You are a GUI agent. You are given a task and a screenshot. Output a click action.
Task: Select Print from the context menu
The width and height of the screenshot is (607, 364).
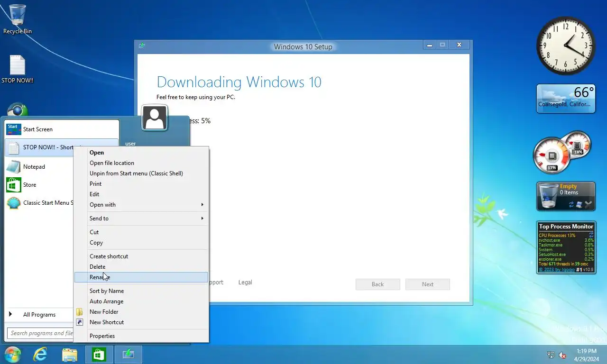[141, 184]
